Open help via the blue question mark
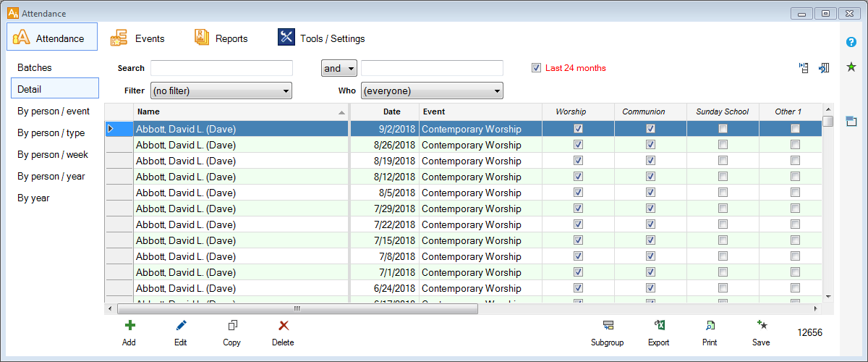Image resolution: width=868 pixels, height=362 pixels. (851, 42)
